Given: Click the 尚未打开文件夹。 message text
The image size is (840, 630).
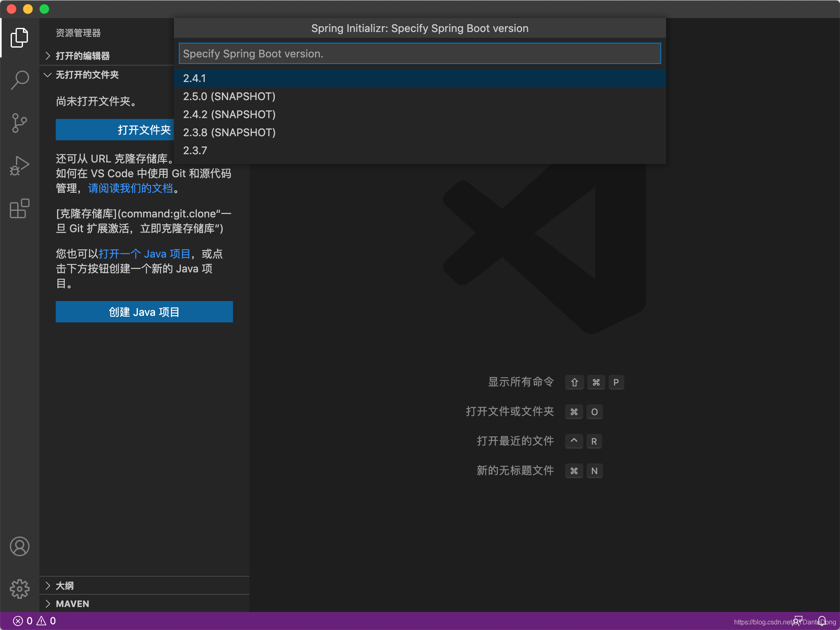Looking at the screenshot, I should coord(97,101).
